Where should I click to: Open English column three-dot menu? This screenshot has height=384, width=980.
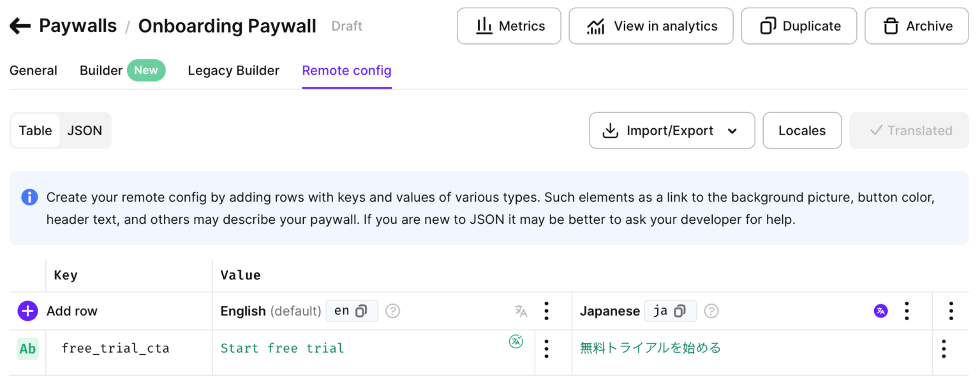coord(546,311)
